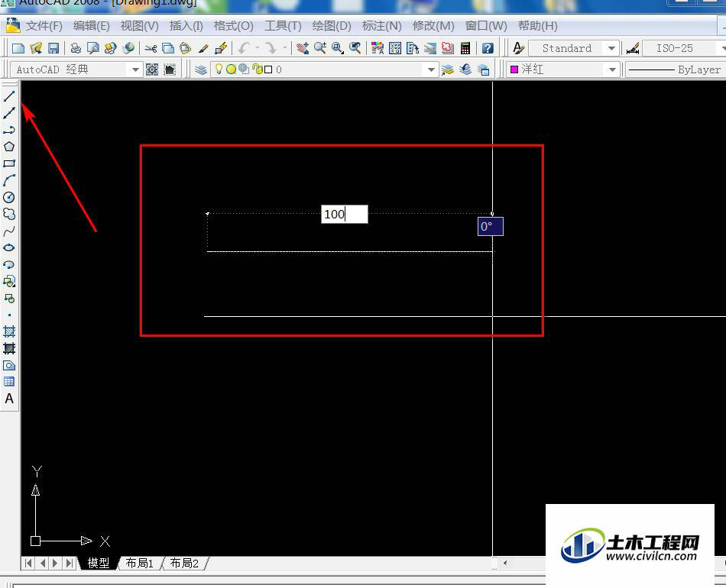The image size is (726, 588).
Task: Select the Polyline tool
Action: coord(9,130)
